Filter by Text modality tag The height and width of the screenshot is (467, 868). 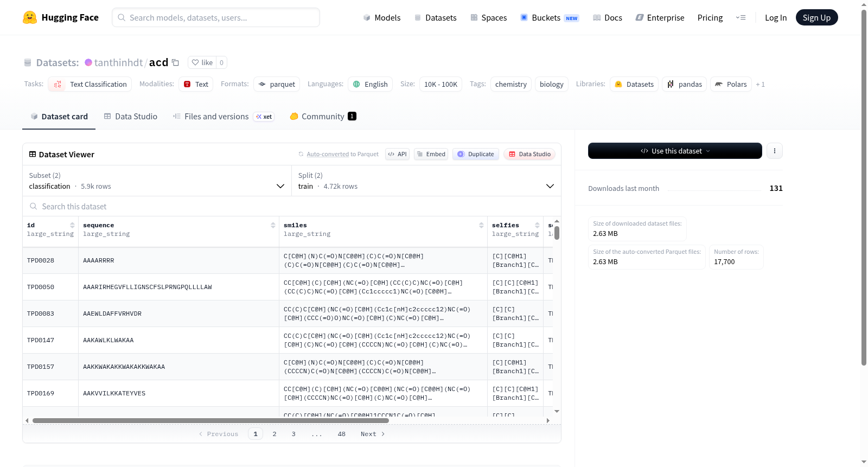pos(196,84)
